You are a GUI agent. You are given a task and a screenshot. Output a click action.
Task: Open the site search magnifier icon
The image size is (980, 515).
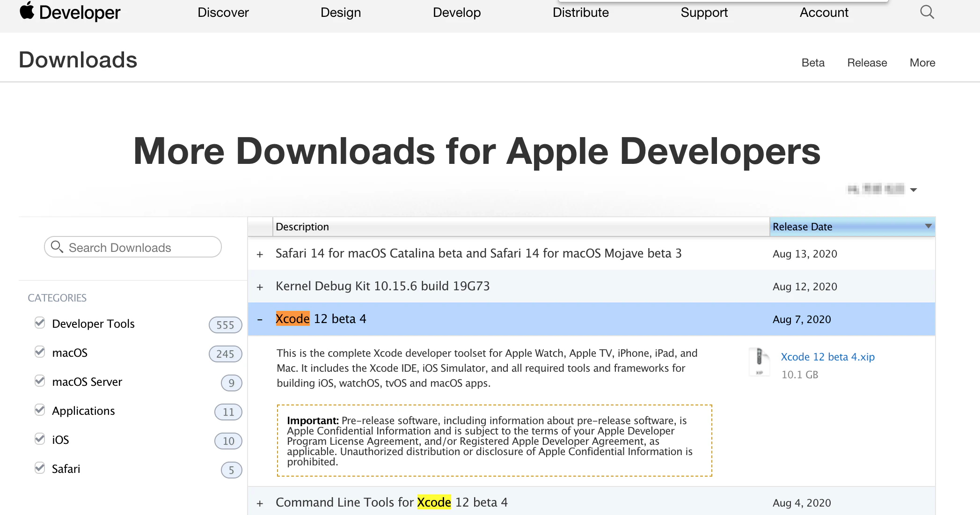(927, 12)
